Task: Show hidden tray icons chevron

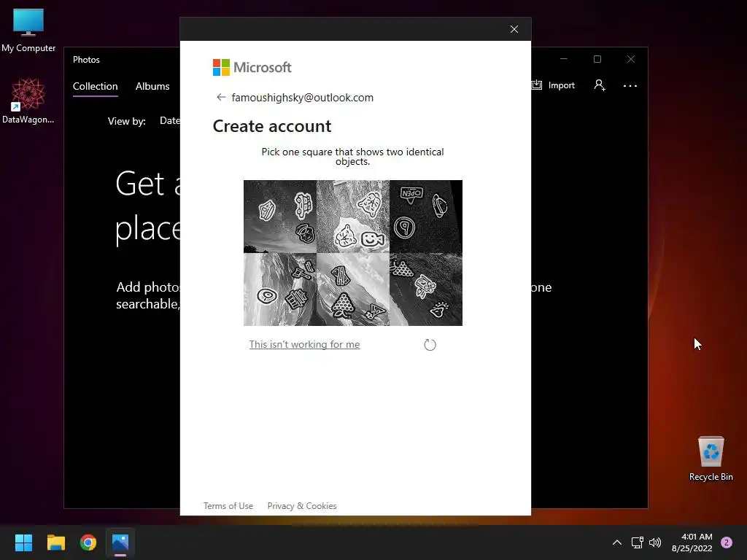Action: click(x=617, y=542)
